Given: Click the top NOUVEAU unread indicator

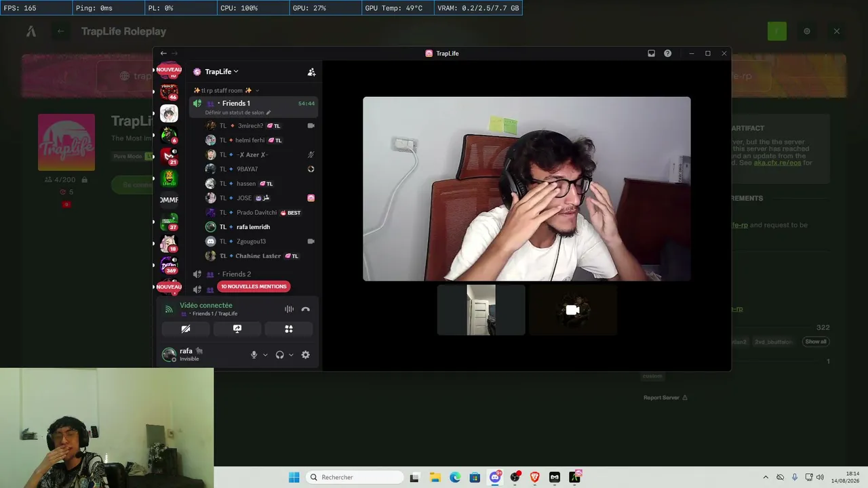Looking at the screenshot, I should pos(169,70).
